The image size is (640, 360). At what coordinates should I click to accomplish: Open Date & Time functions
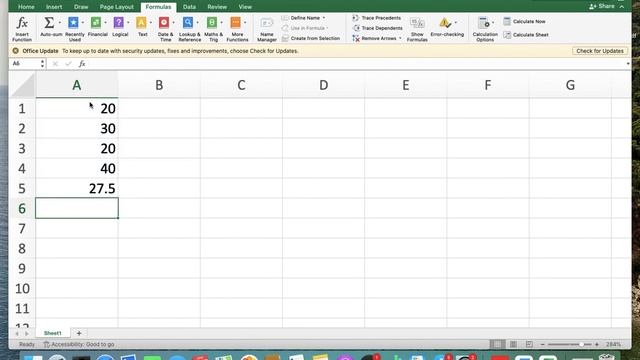(165, 29)
